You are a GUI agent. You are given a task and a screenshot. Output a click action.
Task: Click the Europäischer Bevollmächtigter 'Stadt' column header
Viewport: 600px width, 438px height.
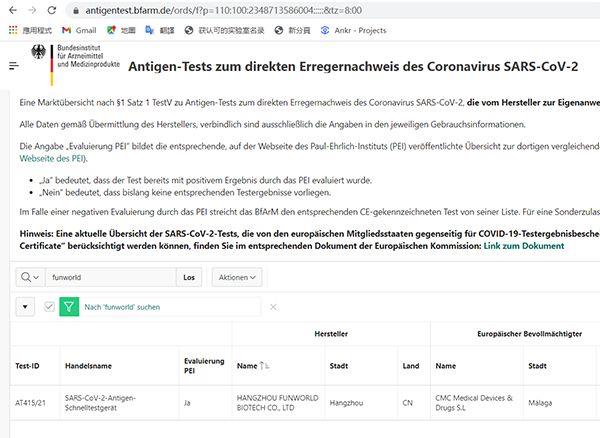[x=537, y=366]
